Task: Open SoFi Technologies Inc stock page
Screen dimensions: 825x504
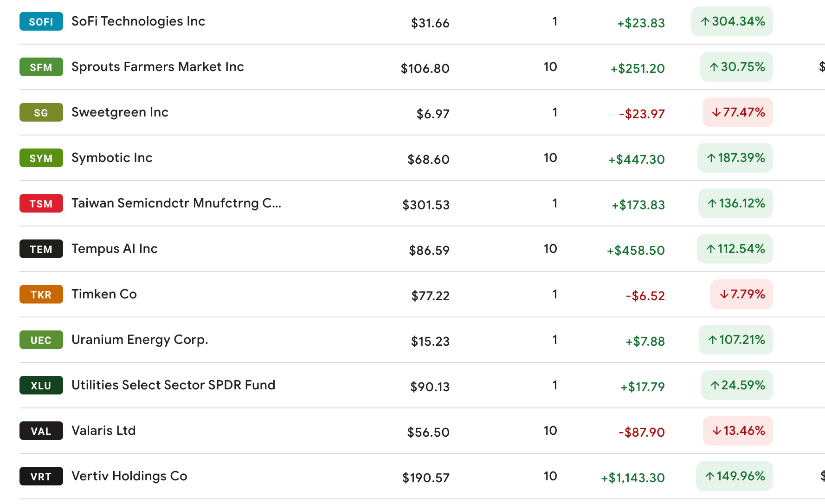Action: [138, 21]
